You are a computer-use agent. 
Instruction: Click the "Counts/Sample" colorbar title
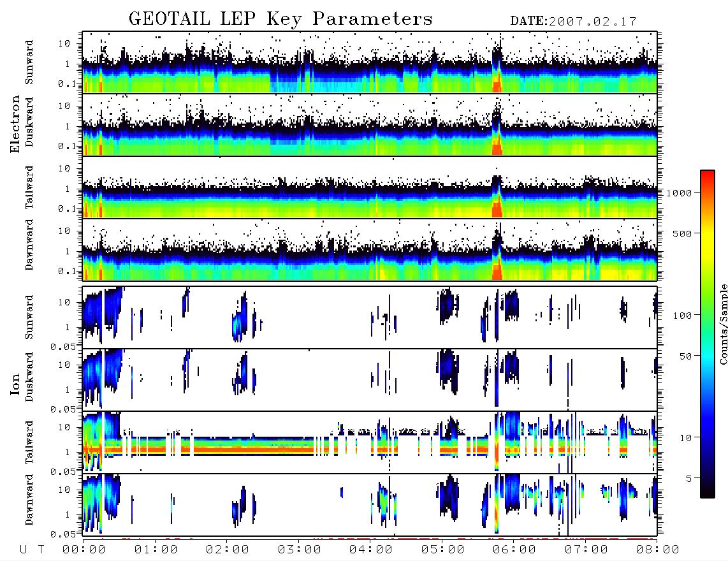pos(723,324)
